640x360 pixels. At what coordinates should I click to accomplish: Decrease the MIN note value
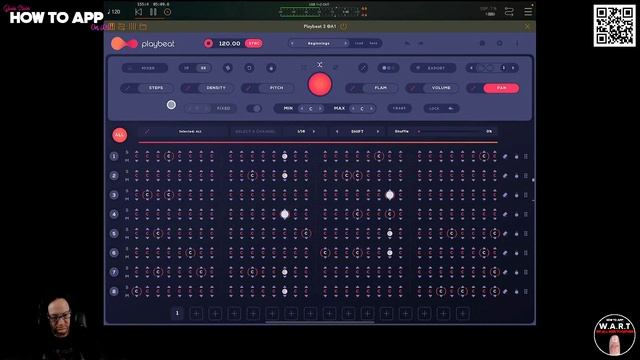pyautogui.click(x=302, y=109)
